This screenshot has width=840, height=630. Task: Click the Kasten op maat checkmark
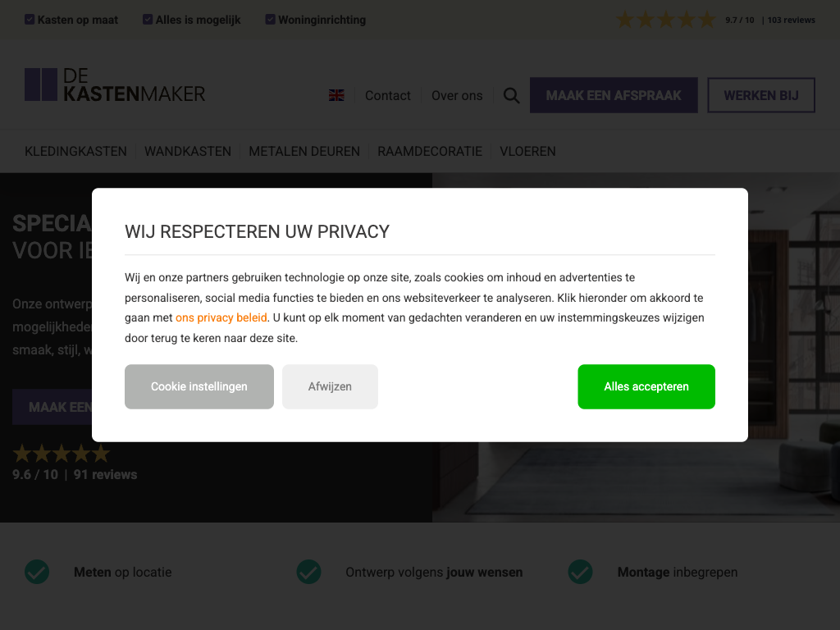[x=30, y=20]
